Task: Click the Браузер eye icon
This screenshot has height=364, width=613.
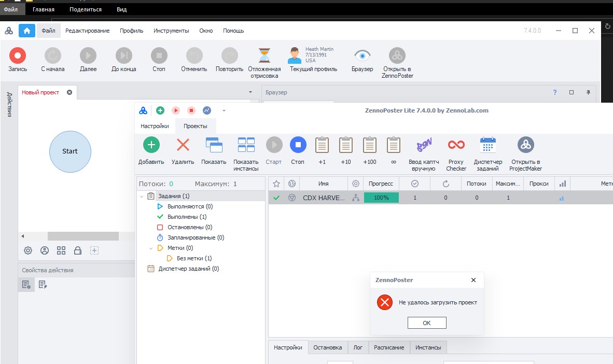Action: [x=363, y=55]
